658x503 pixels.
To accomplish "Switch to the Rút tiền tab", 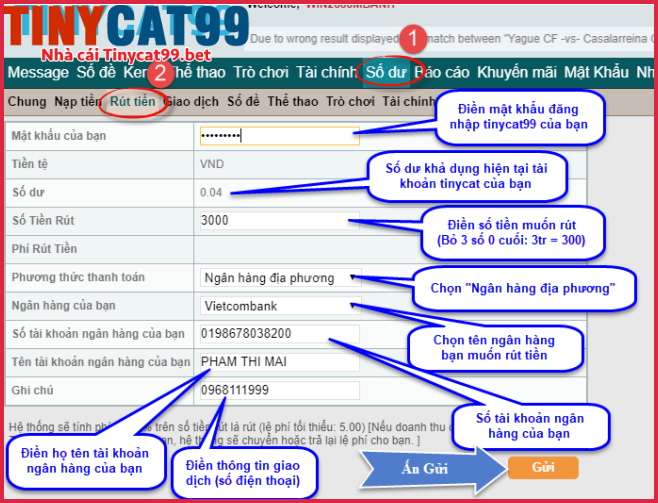I will point(133,101).
